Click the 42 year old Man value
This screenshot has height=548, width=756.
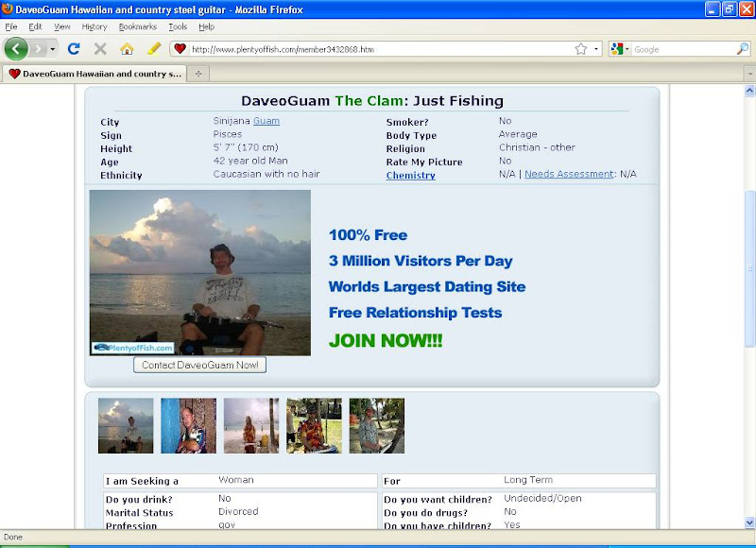tap(250, 161)
